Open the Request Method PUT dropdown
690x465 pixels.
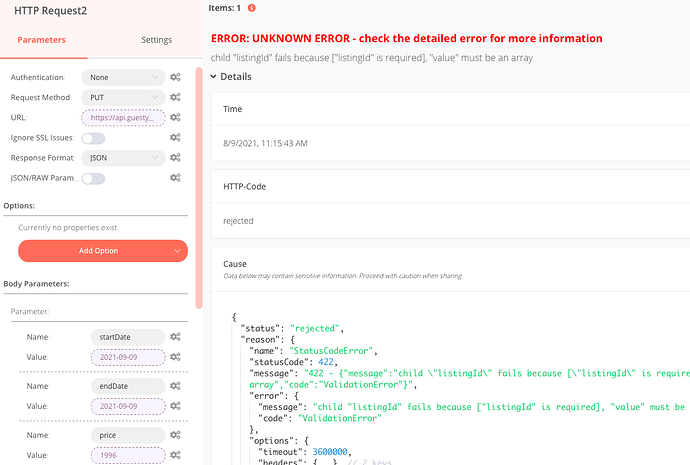(x=124, y=97)
